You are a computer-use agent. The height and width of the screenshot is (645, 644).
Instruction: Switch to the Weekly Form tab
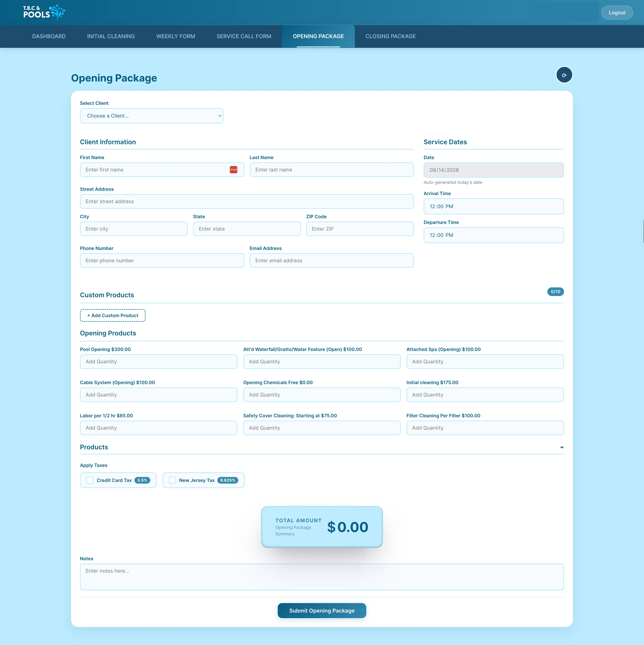175,36
